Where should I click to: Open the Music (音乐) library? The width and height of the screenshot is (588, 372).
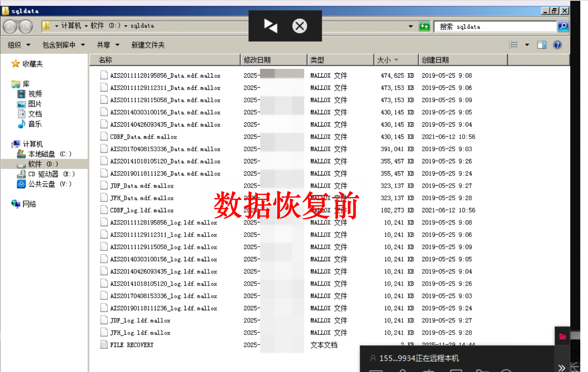(30, 124)
